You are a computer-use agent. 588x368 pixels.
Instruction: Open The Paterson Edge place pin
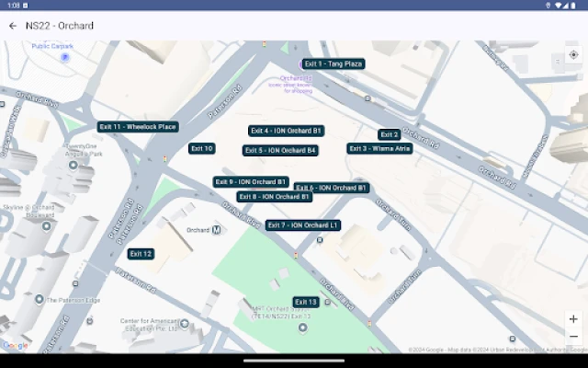[40, 299]
